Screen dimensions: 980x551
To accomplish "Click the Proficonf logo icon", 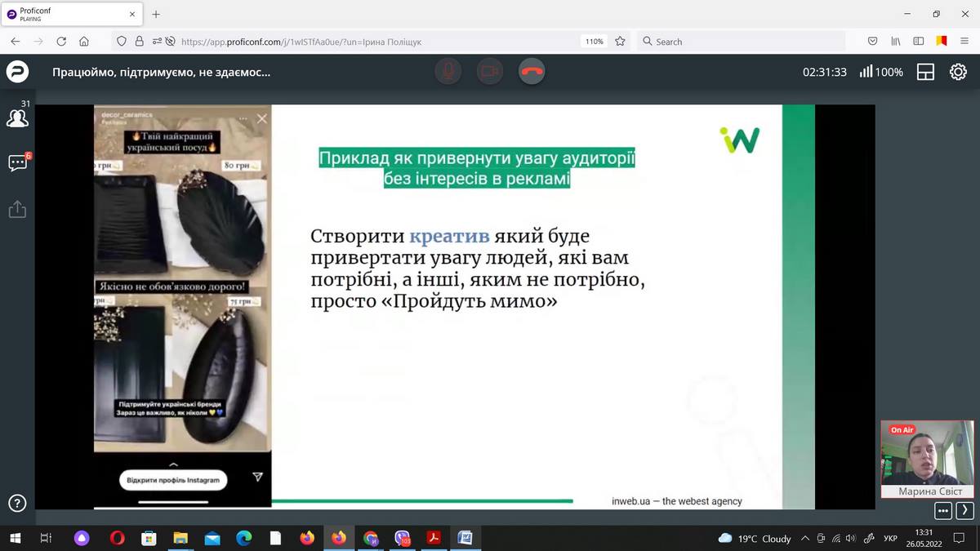I will click(17, 72).
